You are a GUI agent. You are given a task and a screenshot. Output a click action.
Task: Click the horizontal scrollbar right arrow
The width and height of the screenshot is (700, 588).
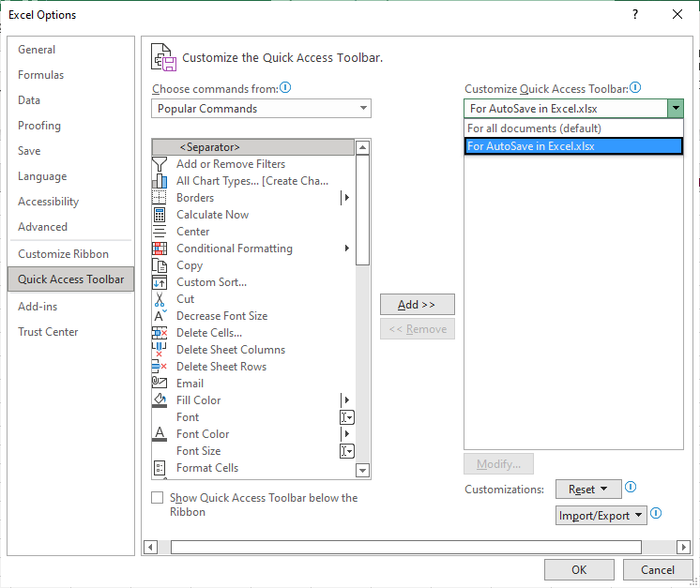(x=683, y=547)
